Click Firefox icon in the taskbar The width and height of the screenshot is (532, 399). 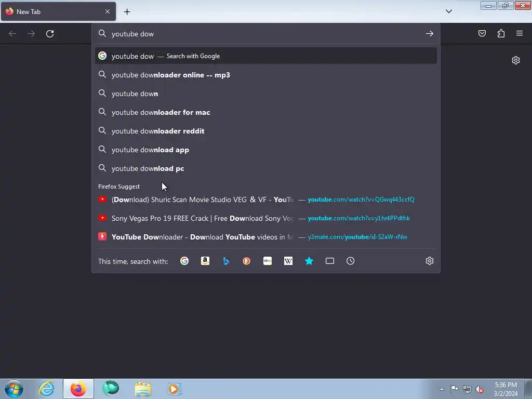click(x=78, y=389)
